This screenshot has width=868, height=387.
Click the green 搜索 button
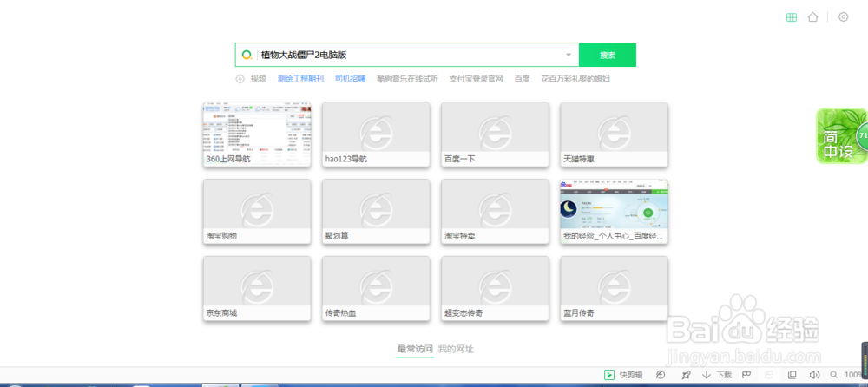point(608,55)
